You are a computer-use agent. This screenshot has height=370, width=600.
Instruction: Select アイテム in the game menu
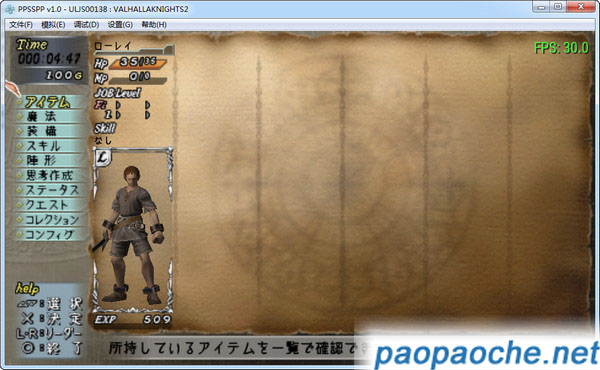[51, 102]
